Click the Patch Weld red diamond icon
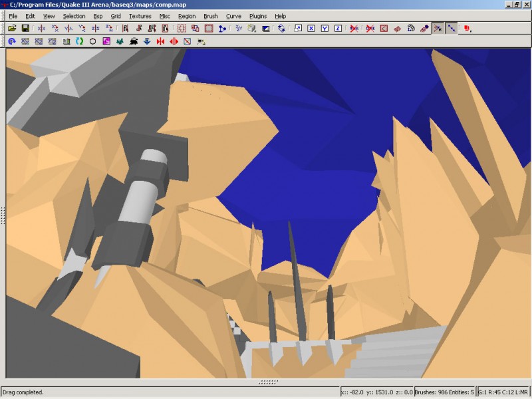Viewport: 532px width, 399px height. (x=397, y=29)
